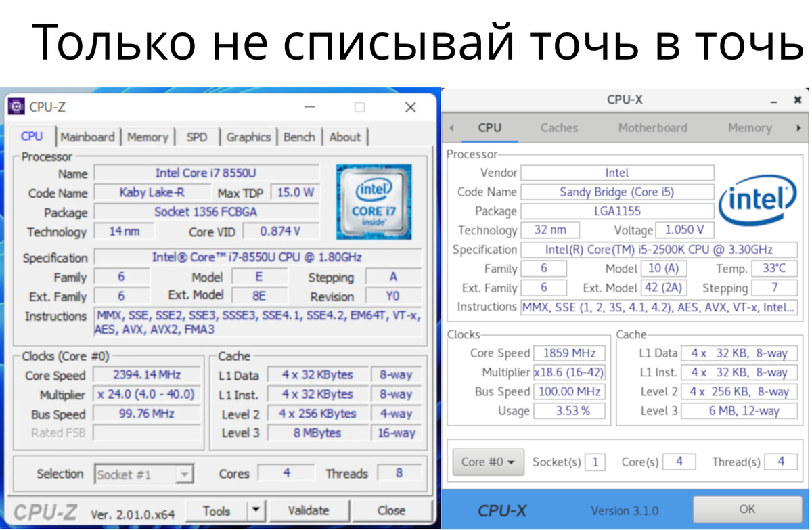812x530 pixels.
Task: Open the Core #0 dropdown in CPU-X
Action: [487, 462]
